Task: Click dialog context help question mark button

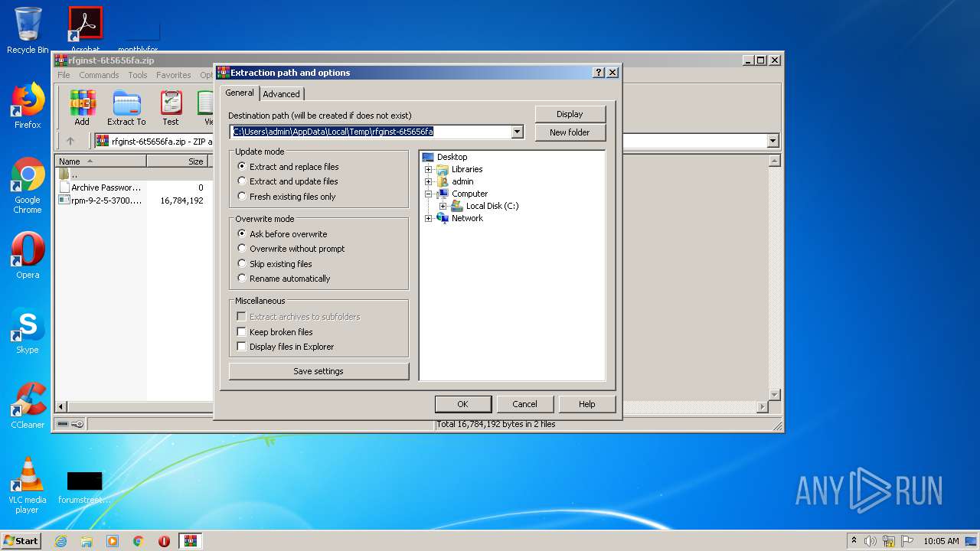Action: (599, 73)
